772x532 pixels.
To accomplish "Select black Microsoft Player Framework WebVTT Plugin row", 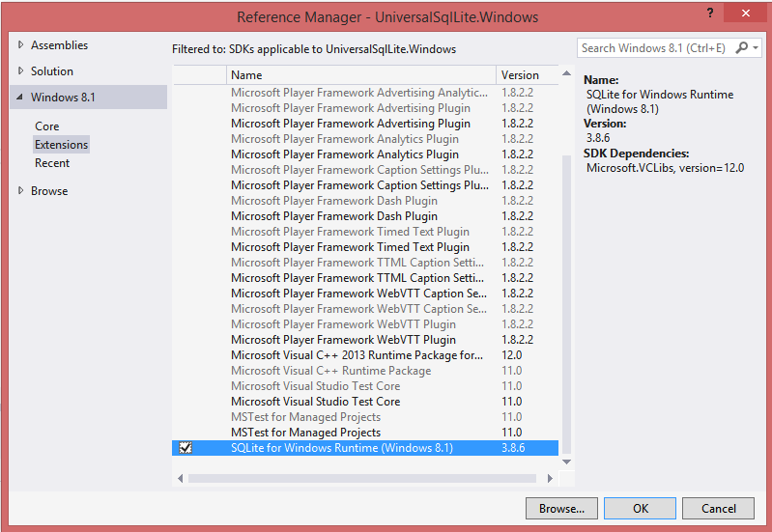I will [365, 340].
